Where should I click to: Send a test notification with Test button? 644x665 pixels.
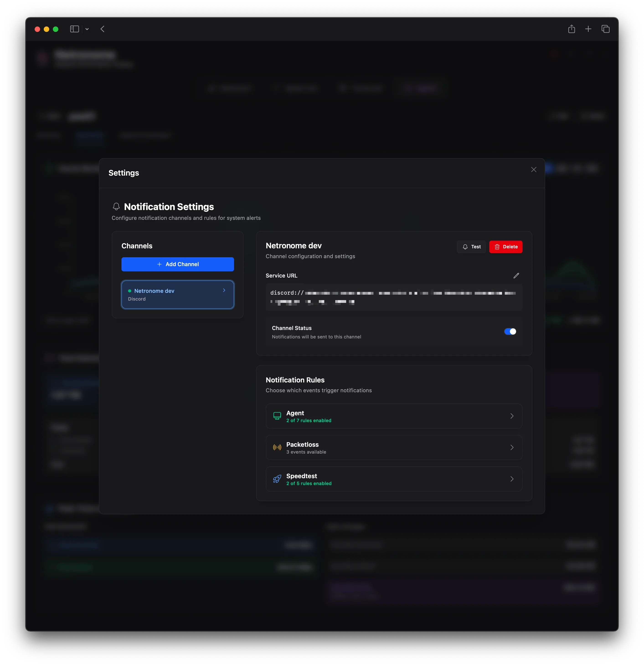(471, 247)
